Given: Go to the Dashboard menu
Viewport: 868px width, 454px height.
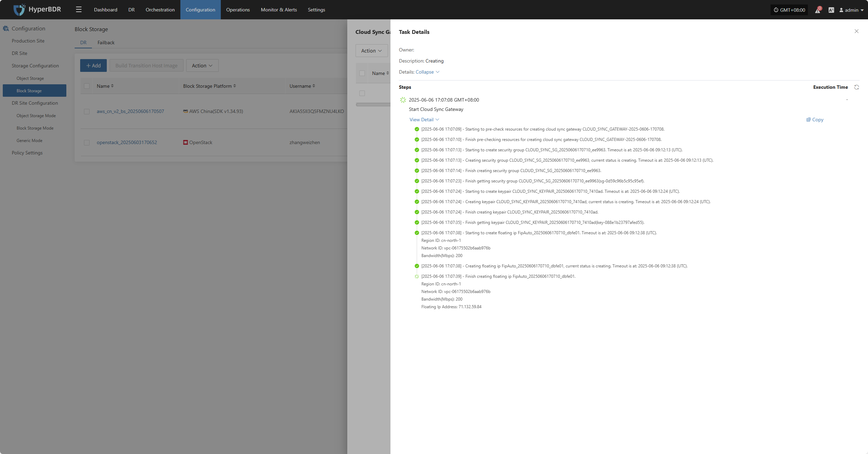Looking at the screenshot, I should click(105, 10).
